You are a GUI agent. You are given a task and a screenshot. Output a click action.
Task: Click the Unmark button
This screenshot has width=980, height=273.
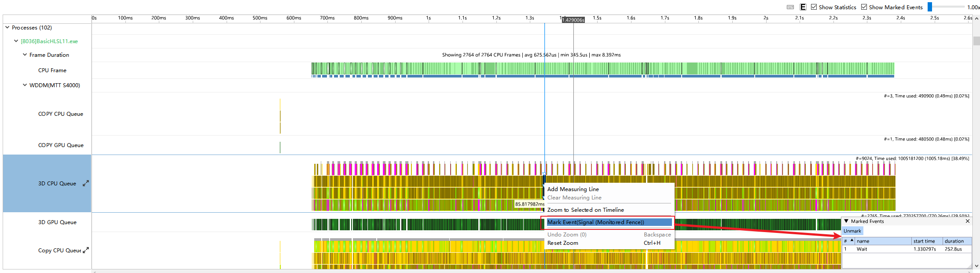[x=852, y=231]
